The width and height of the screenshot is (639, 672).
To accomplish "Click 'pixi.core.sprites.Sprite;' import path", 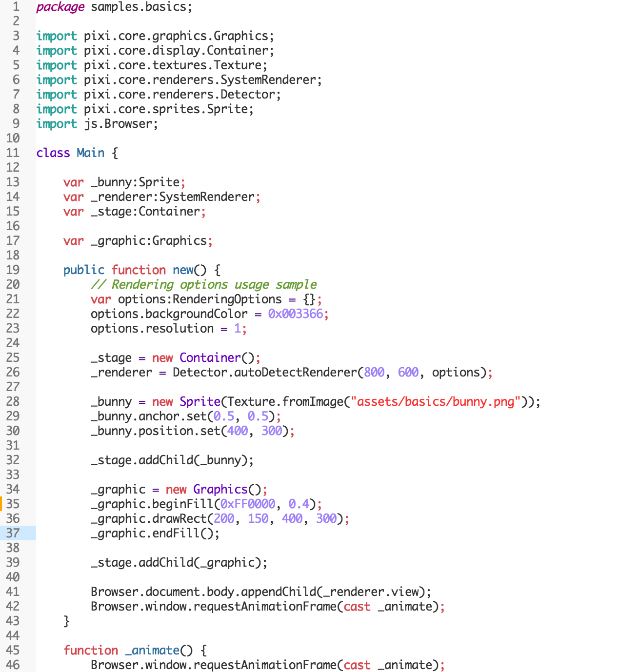I will [169, 109].
